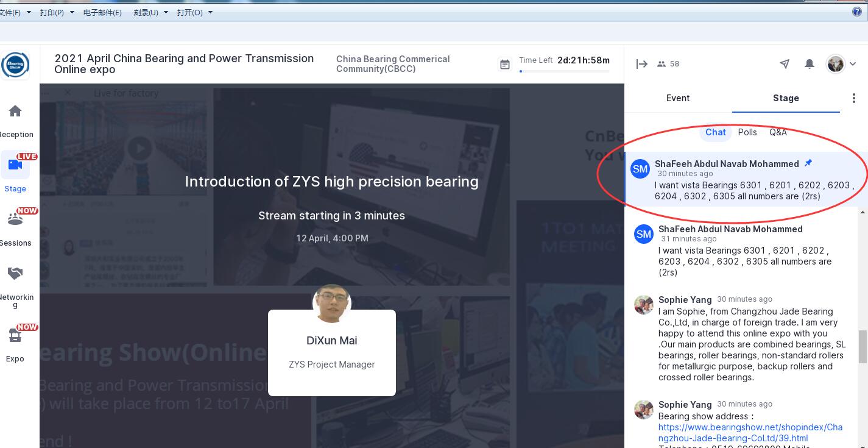Open the Reception home icon
The width and height of the screenshot is (868, 448).
15,111
